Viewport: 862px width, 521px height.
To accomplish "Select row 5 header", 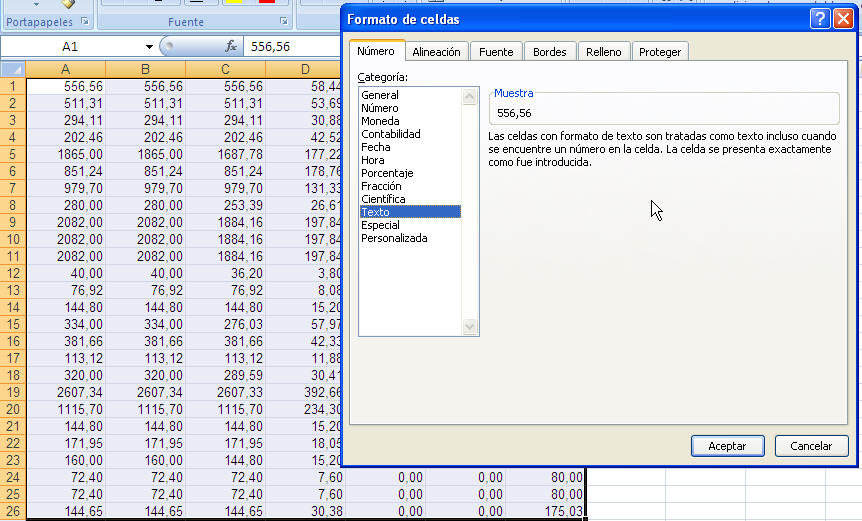I will point(13,154).
